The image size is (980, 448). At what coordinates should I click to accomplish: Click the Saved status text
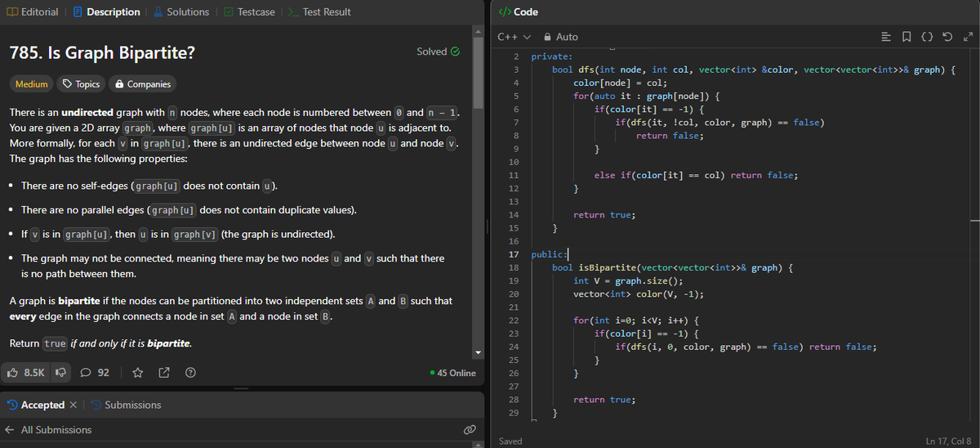[510, 441]
